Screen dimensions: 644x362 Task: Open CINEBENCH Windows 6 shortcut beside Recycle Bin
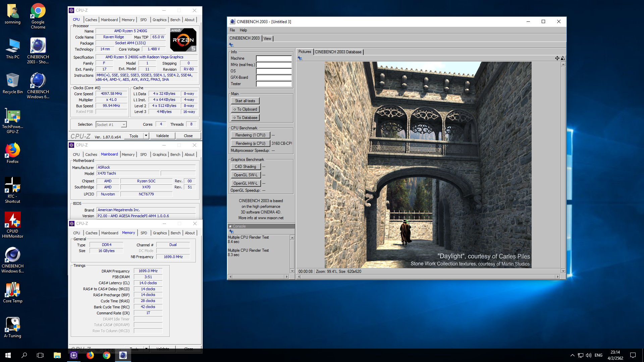38,86
